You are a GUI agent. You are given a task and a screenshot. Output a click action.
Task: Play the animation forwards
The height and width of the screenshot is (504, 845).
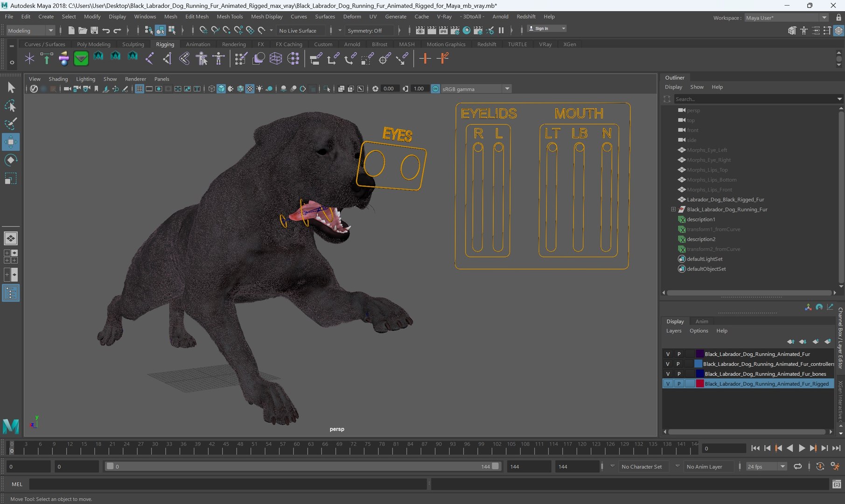click(802, 448)
